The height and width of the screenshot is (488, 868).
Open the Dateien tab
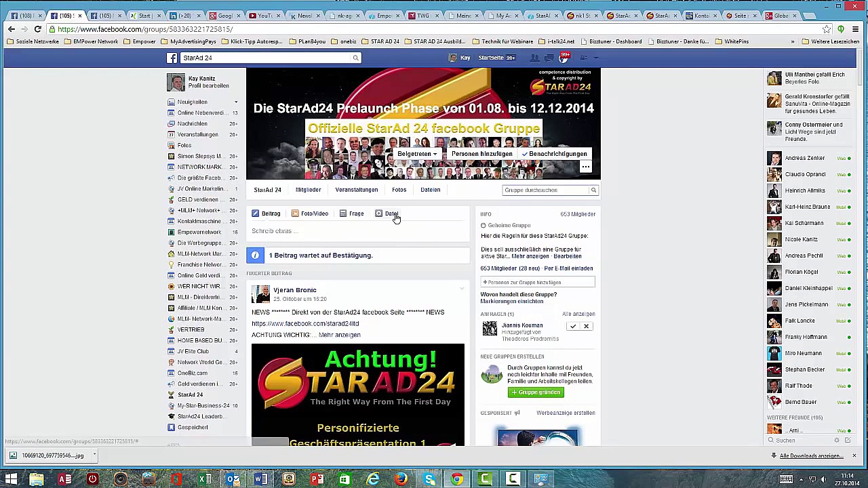pyautogui.click(x=430, y=190)
